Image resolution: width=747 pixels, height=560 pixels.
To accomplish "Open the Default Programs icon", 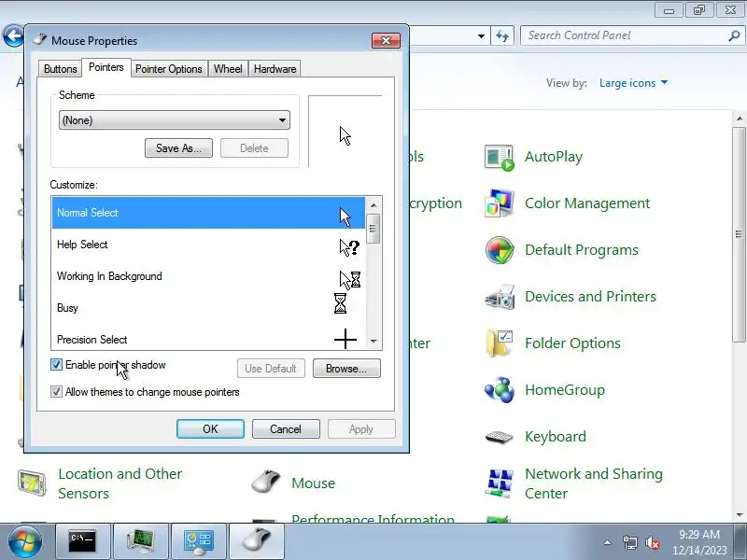I will [500, 250].
